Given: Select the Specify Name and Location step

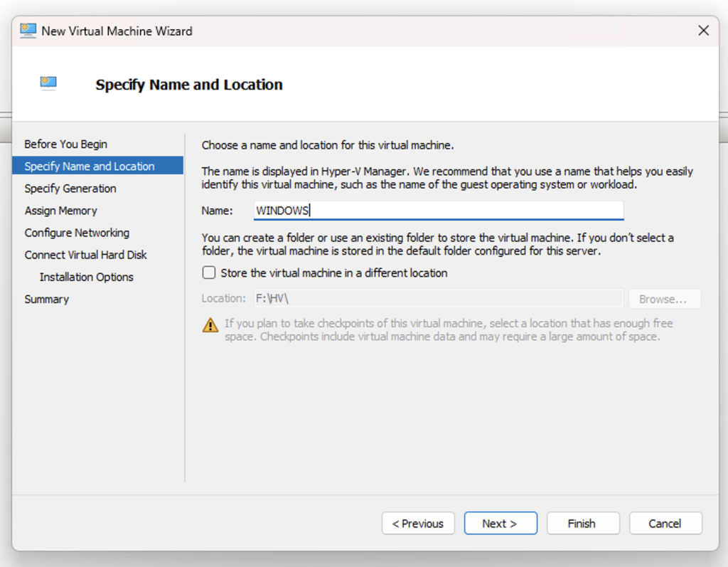Looking at the screenshot, I should [x=90, y=166].
